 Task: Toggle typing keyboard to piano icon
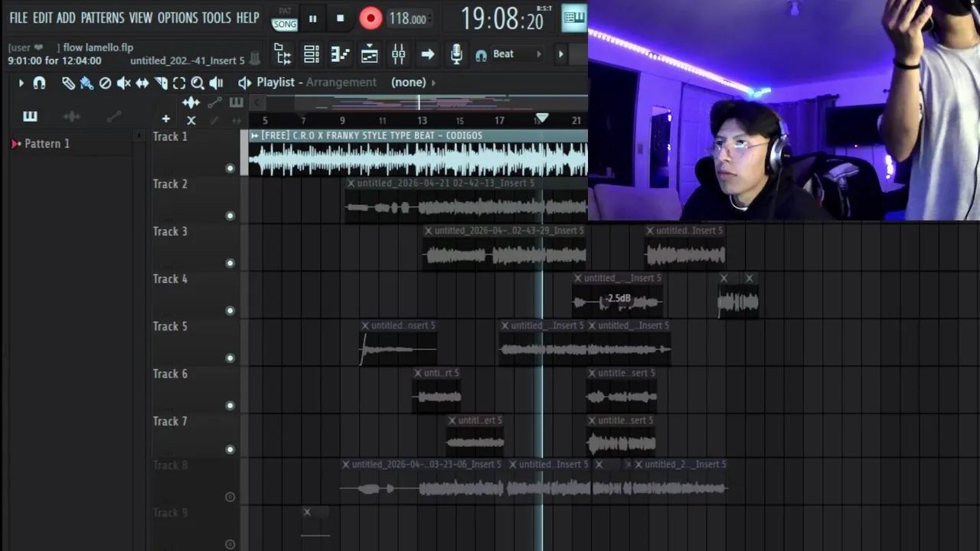[x=573, y=18]
